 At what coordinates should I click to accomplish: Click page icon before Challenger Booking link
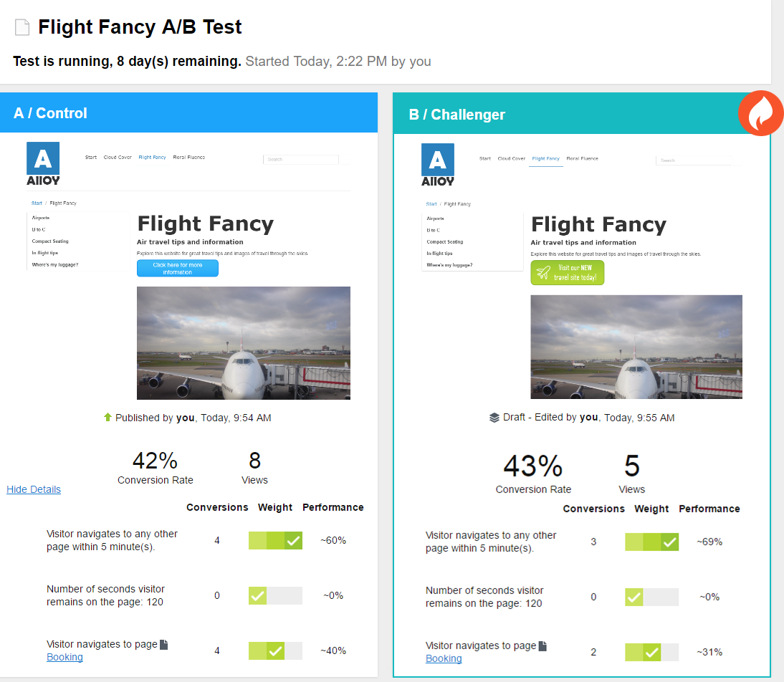(543, 645)
